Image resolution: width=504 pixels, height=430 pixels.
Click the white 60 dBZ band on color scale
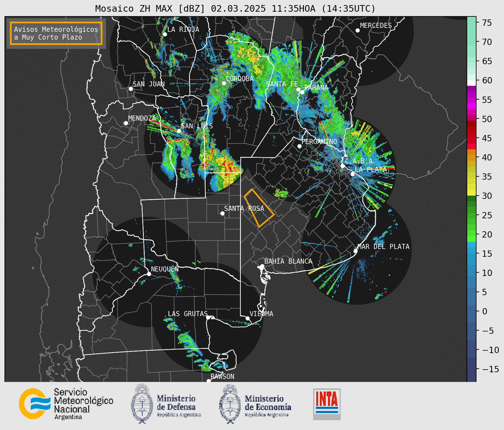click(x=471, y=83)
